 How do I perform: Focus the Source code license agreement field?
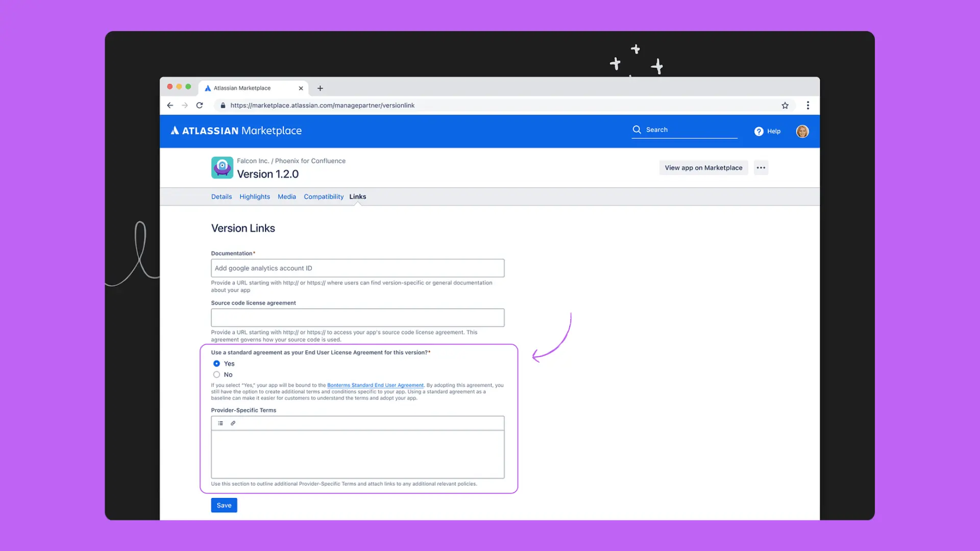tap(358, 318)
